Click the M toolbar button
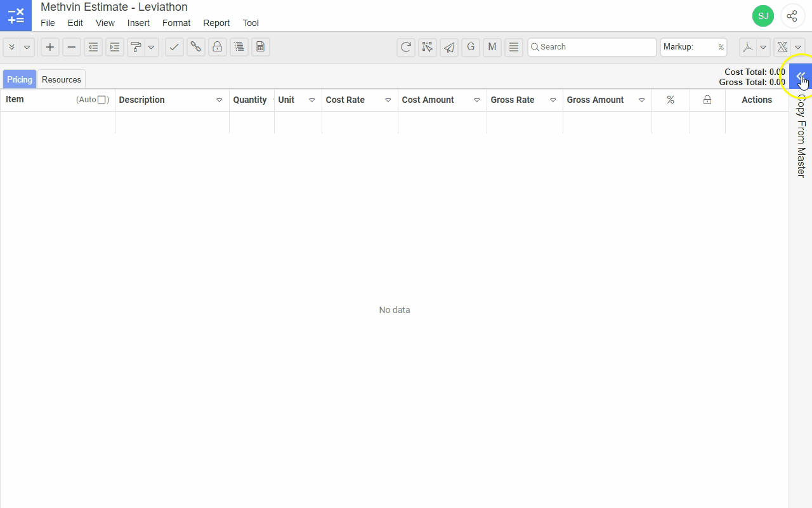 coord(492,47)
